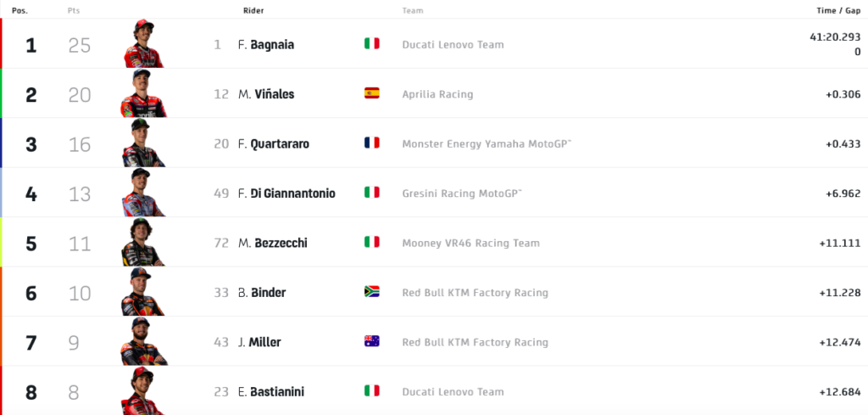The height and width of the screenshot is (415, 868).
Task: Click the Time / Gap column header
Action: [x=838, y=10]
